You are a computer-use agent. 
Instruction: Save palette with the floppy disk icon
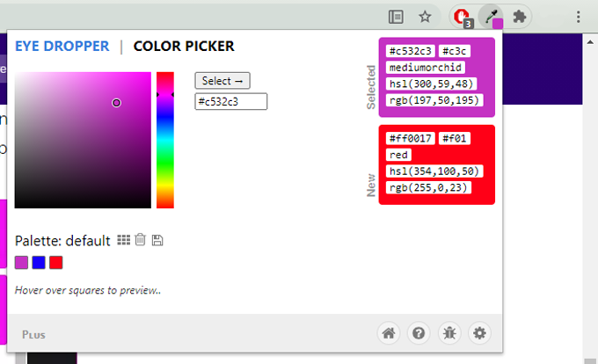(x=157, y=240)
